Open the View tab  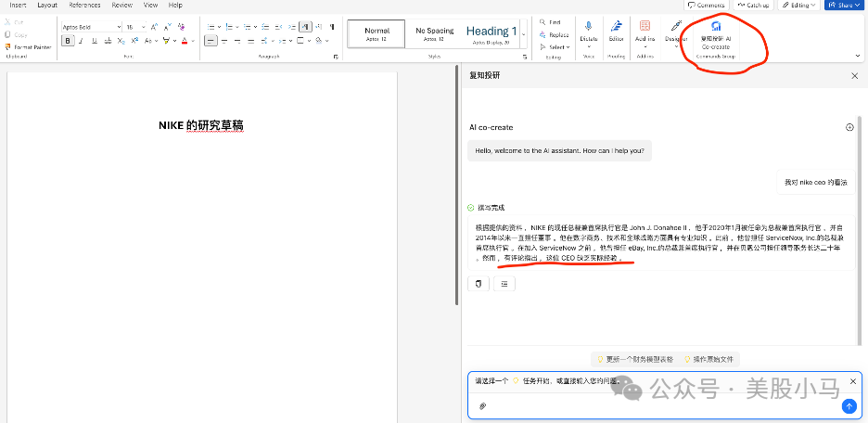[x=150, y=5]
